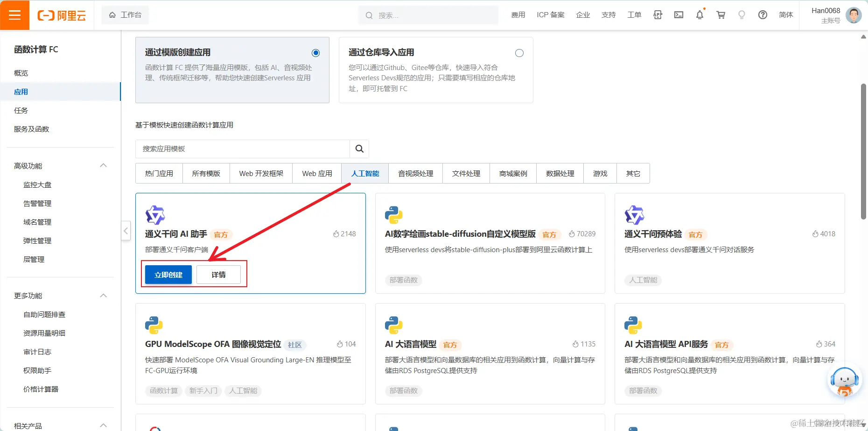Select 通过模版创建应用 radio option
This screenshot has width=868, height=431.
pos(315,53)
